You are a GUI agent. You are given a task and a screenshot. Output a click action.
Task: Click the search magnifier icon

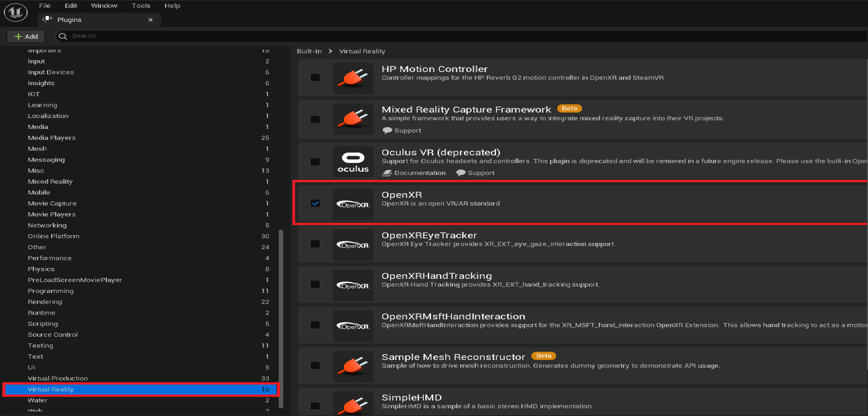coord(63,36)
